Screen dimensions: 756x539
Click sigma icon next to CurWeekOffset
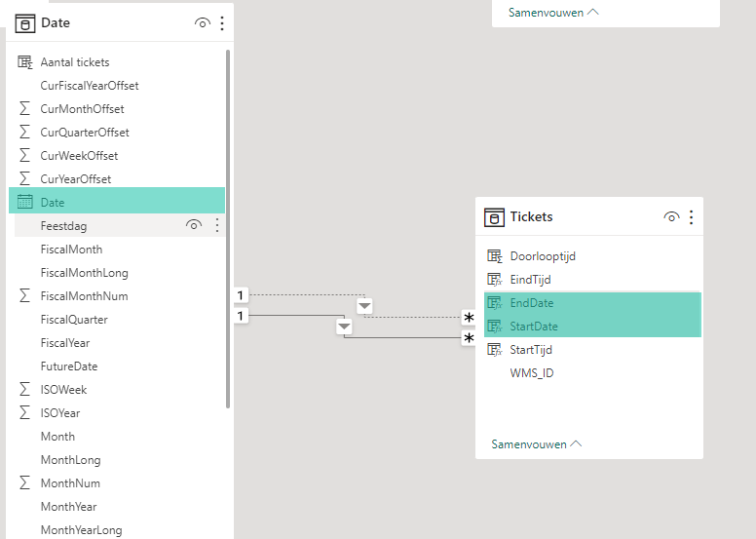click(x=24, y=155)
